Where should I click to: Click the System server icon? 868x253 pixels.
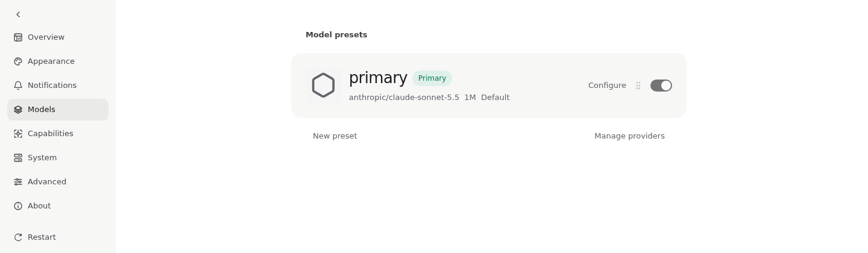(x=18, y=158)
